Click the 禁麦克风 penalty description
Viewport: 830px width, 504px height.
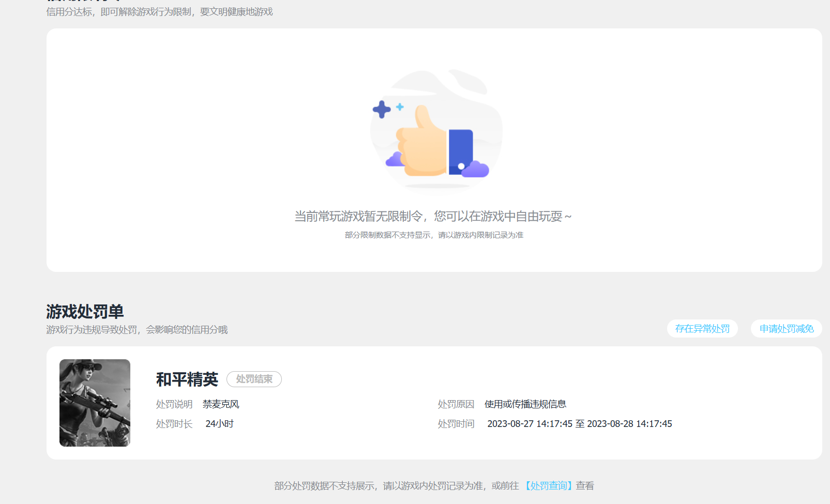[221, 404]
